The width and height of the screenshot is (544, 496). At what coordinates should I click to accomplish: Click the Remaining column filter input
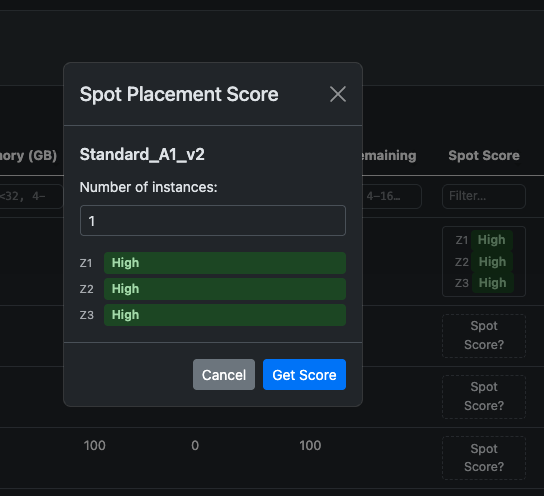392,196
